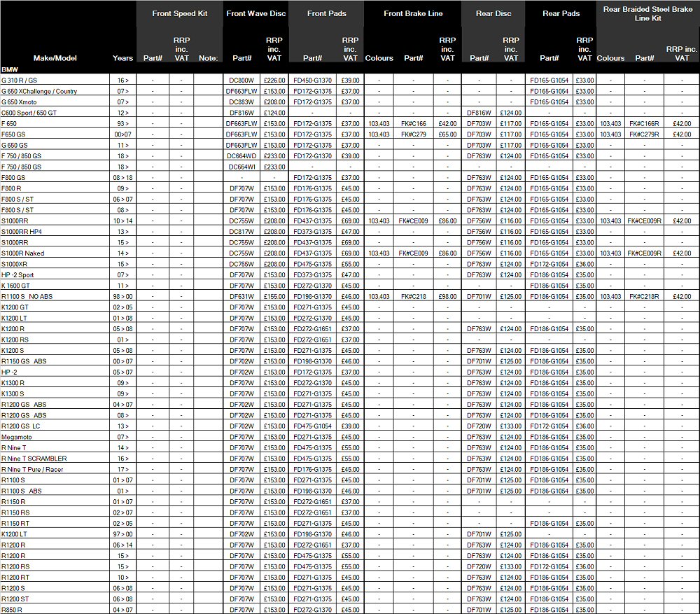Click the £65.00 price in F650 GS row
This screenshot has width=700, height=614.
447,134
